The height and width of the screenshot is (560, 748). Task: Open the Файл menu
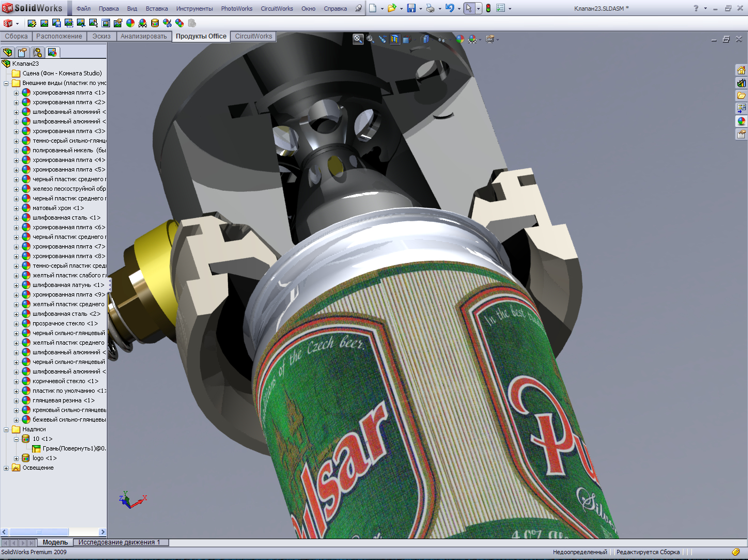point(83,9)
